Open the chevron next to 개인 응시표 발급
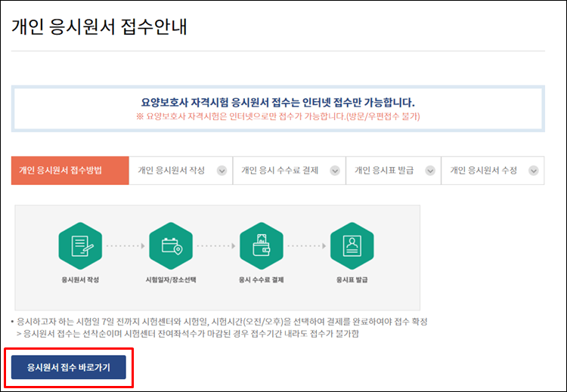Viewport: 567px width, 392px height. pyautogui.click(x=429, y=171)
